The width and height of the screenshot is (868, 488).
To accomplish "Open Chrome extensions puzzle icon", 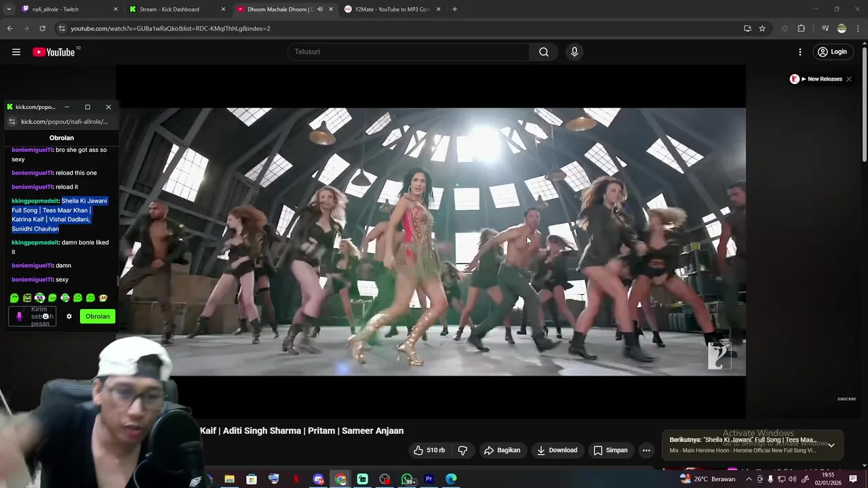I will (x=802, y=28).
